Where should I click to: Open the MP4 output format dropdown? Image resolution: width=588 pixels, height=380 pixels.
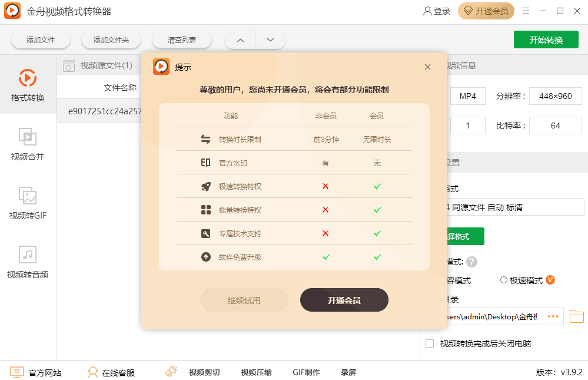[467, 95]
